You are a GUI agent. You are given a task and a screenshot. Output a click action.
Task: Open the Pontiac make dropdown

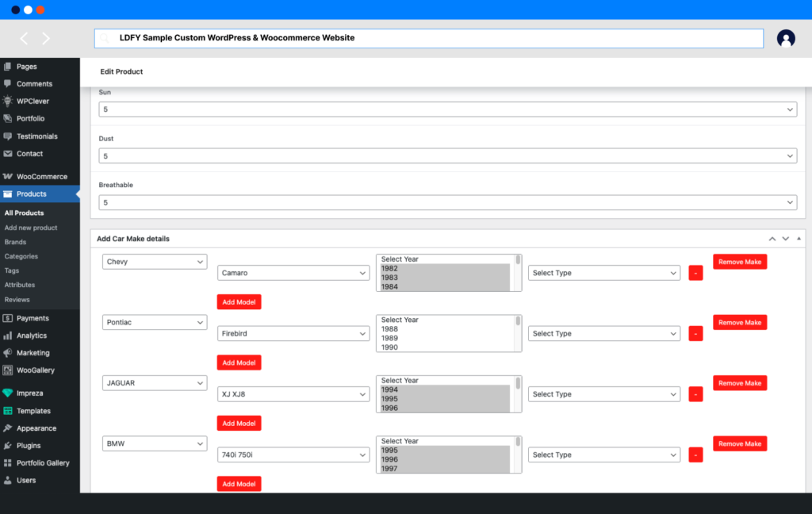[x=155, y=322]
